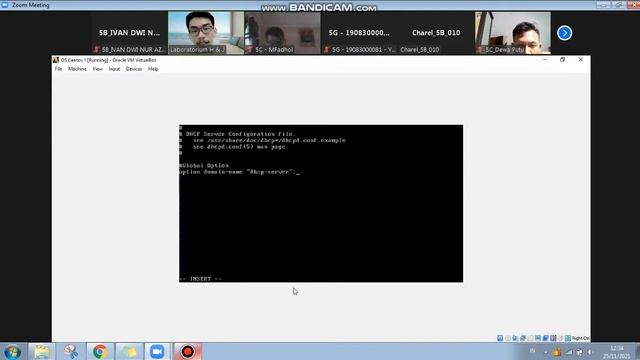The height and width of the screenshot is (360, 640).
Task: Open VirtualBox display settings indicator
Action: [546, 338]
